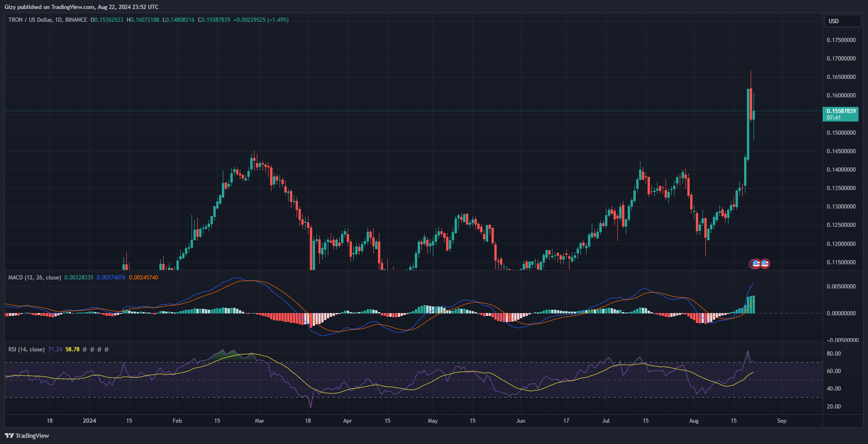Click the Jun label on the time axis
This screenshot has height=444, width=868.
521,421
